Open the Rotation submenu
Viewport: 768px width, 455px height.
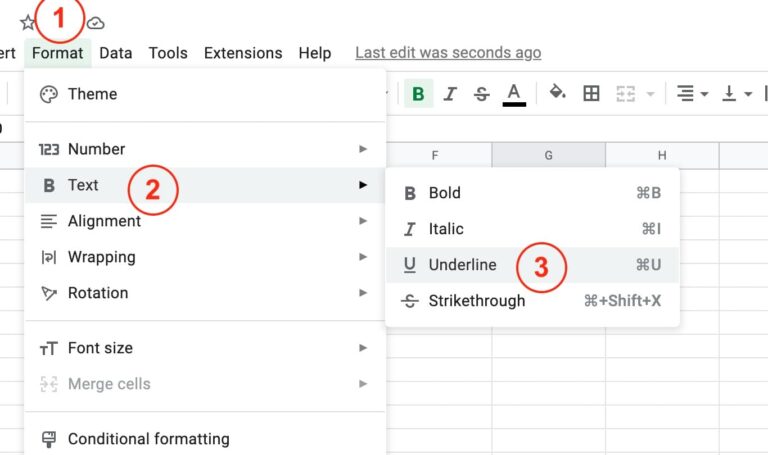coord(205,293)
